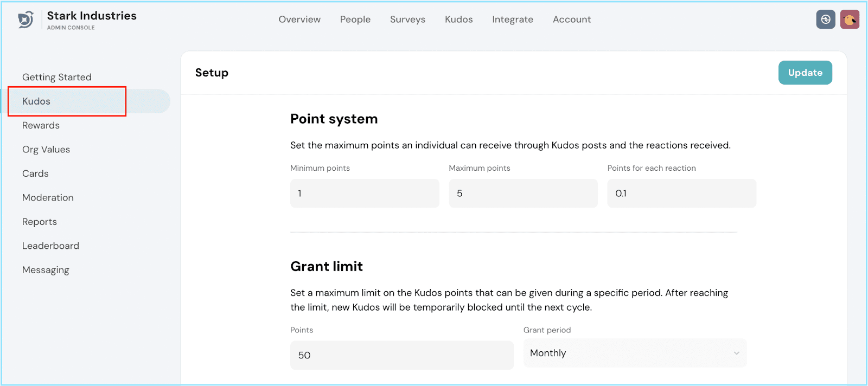Open the Moderation sidebar section
Screen dimensions: 868x386
tap(48, 198)
